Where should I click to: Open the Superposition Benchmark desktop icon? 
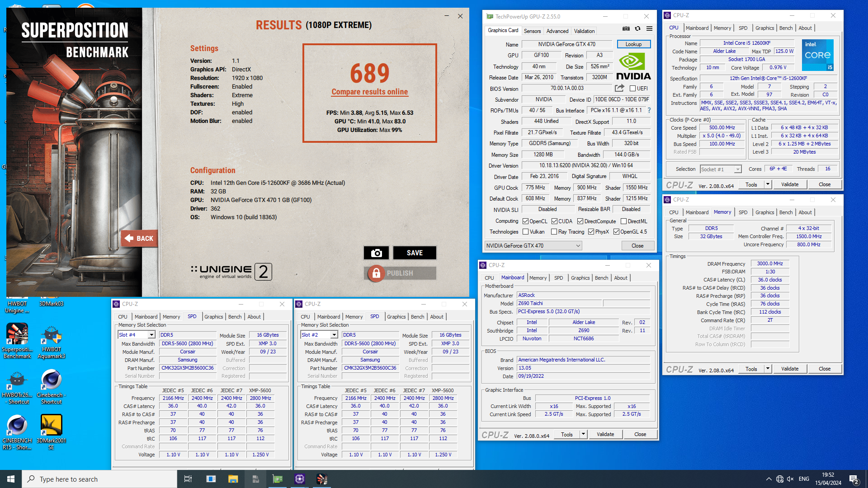tap(17, 341)
